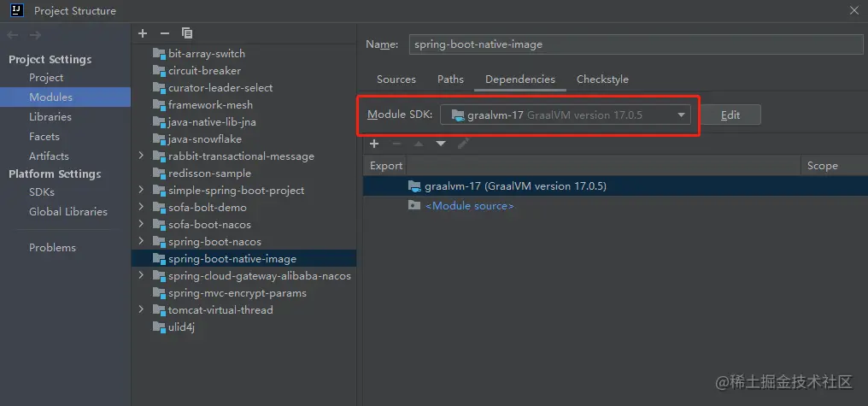Expand the spring-boot-nacos module
The image size is (868, 406).
(142, 242)
